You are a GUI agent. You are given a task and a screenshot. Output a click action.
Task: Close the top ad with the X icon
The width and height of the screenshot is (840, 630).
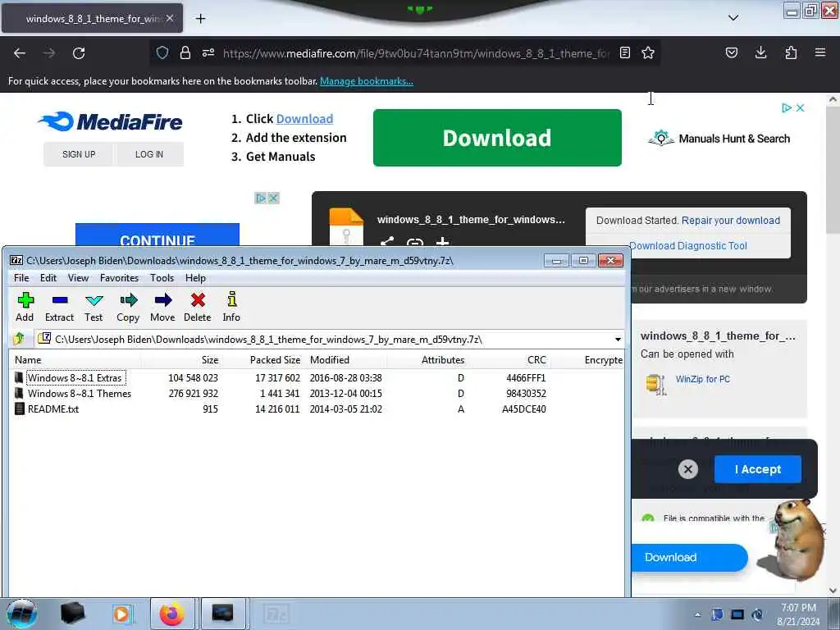coord(800,107)
